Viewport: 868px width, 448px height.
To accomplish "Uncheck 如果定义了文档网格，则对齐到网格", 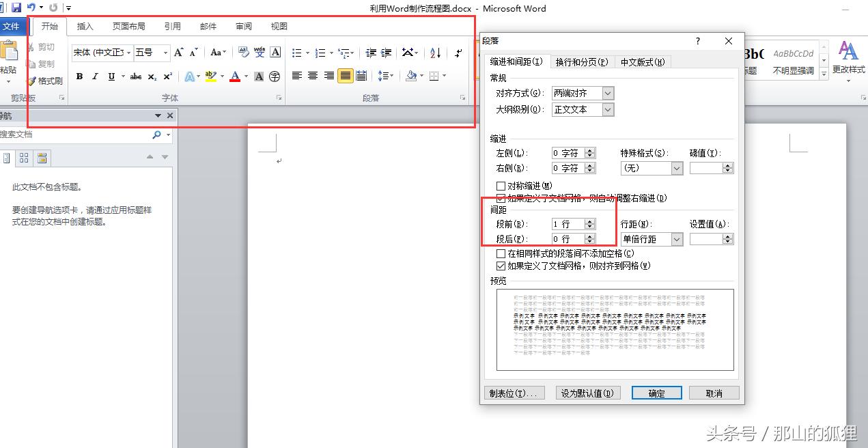I will (501, 266).
